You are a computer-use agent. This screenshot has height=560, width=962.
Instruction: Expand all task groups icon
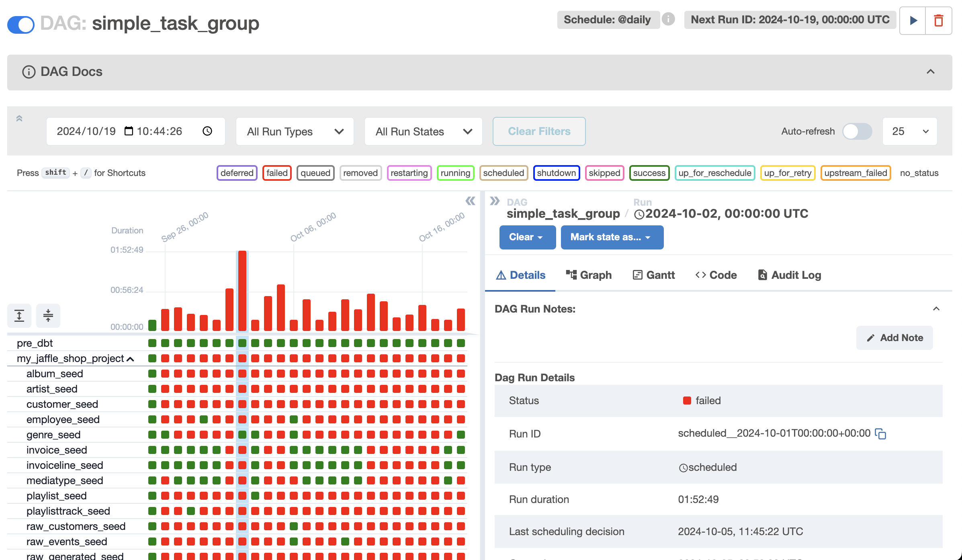[x=19, y=316]
